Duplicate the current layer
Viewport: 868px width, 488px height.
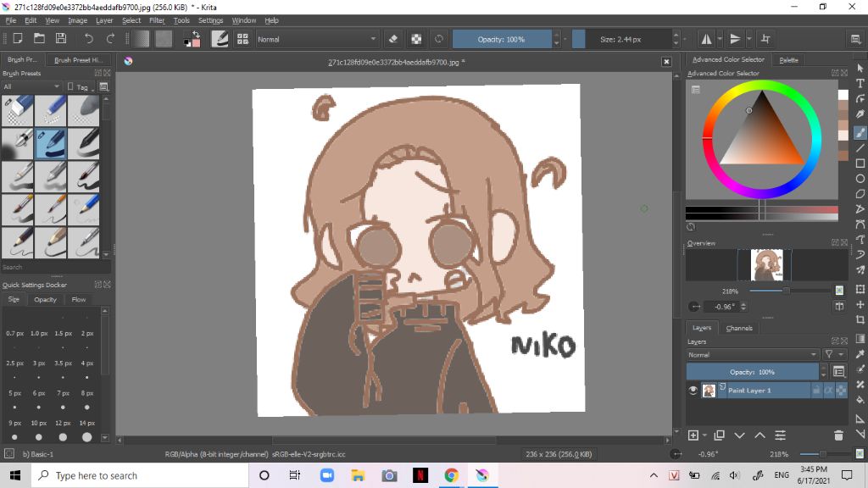click(719, 435)
